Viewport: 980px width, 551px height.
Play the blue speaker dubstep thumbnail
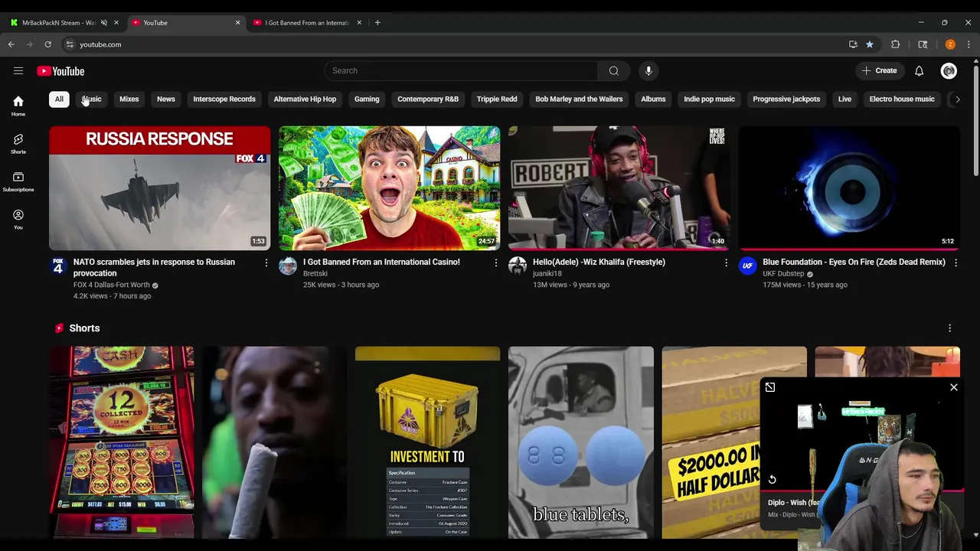pyautogui.click(x=848, y=188)
